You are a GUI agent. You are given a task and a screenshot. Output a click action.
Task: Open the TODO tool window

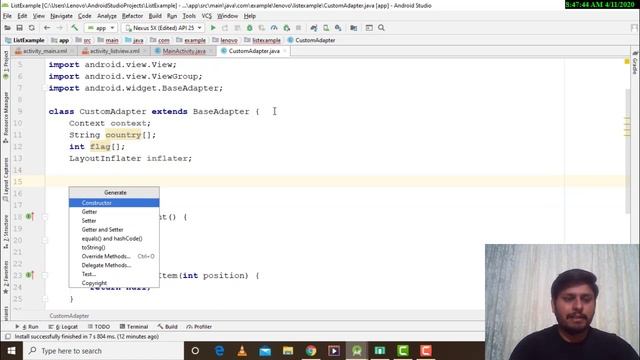(x=99, y=327)
